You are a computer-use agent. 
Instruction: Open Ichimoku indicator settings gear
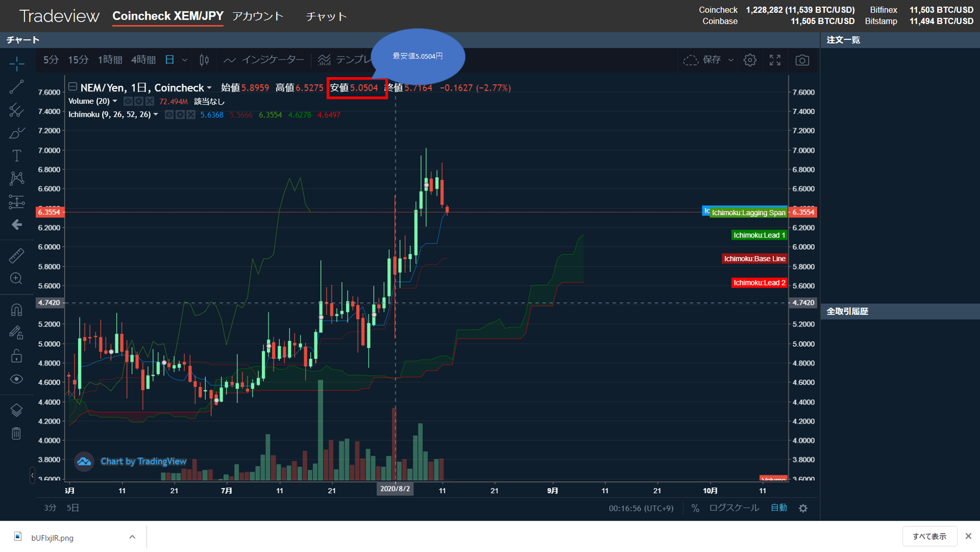(180, 114)
